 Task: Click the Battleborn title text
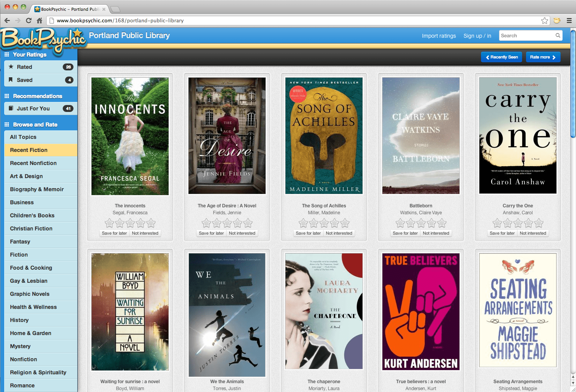[421, 206]
